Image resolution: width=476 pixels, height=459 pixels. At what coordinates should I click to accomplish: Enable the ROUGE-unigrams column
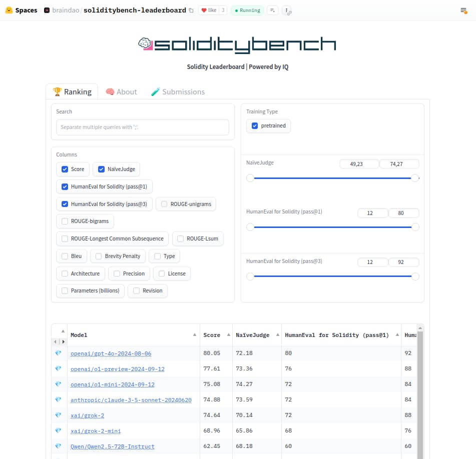tap(164, 204)
